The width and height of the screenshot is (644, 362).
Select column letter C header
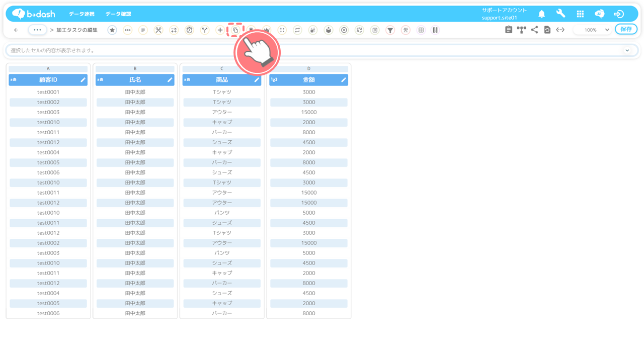222,69
